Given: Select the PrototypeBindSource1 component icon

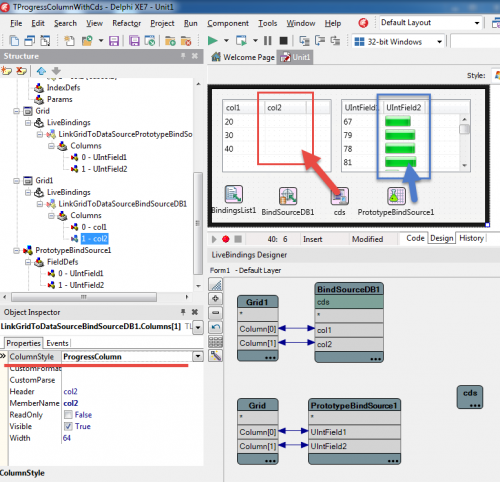Looking at the screenshot, I should 396,196.
